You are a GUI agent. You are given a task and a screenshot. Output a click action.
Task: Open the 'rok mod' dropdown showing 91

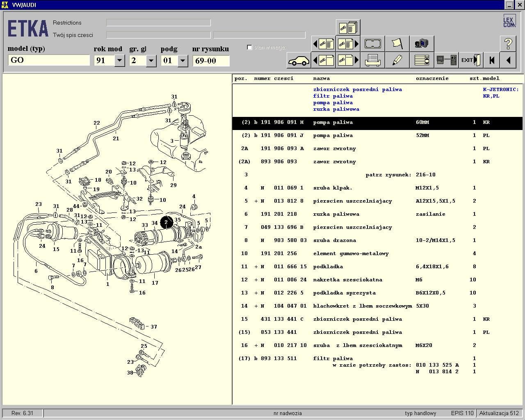coord(119,61)
